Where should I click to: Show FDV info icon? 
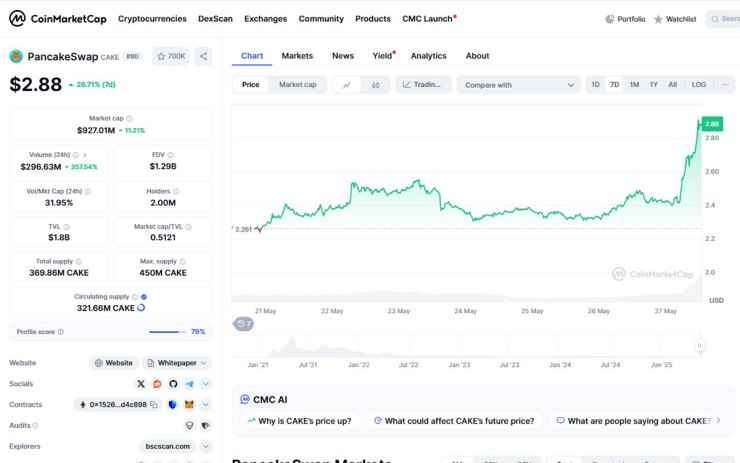[x=170, y=155]
